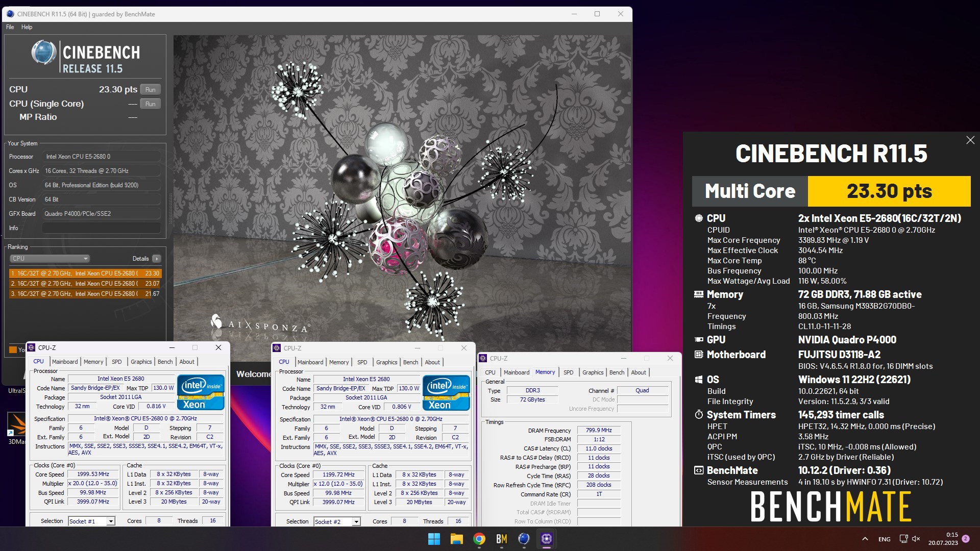980x551 pixels.
Task: Click first CPU-Z window title icon
Action: pos(31,347)
